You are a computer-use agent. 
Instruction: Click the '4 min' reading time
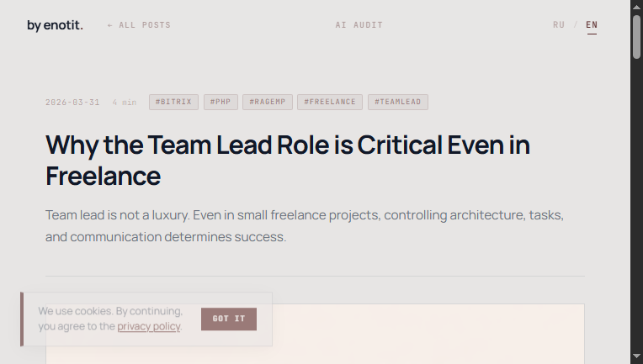pos(124,103)
